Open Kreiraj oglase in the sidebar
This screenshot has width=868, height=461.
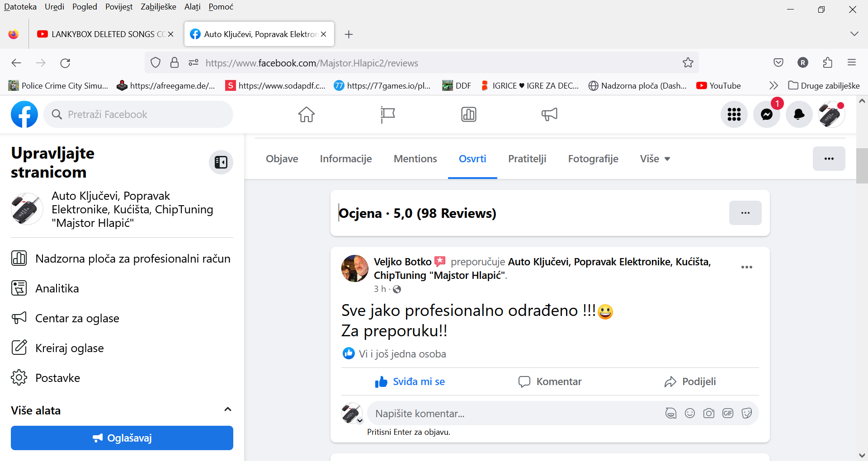(121, 348)
